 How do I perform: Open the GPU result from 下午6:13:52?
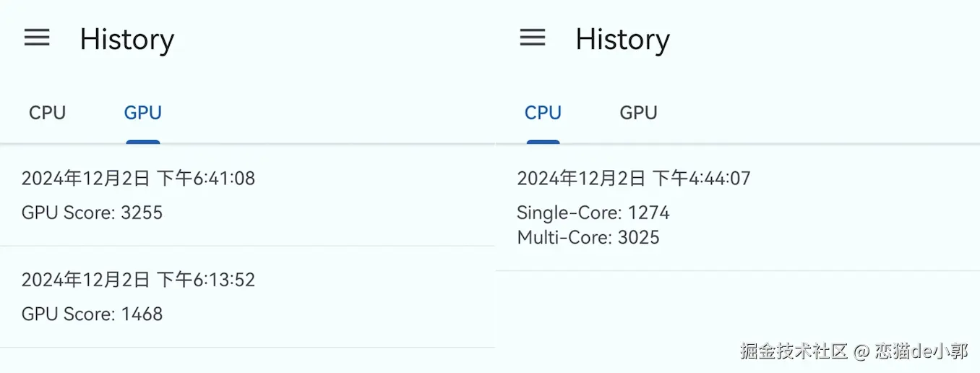pos(246,296)
